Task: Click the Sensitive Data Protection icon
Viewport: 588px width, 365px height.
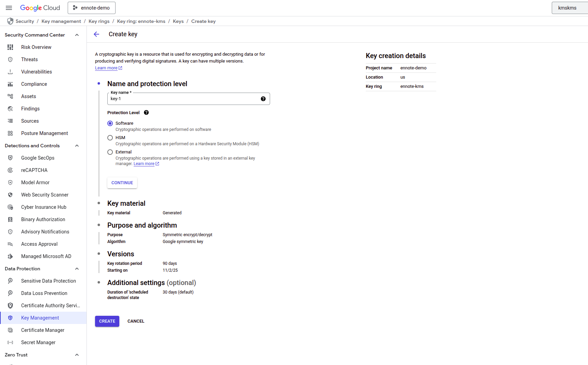Action: click(x=10, y=281)
